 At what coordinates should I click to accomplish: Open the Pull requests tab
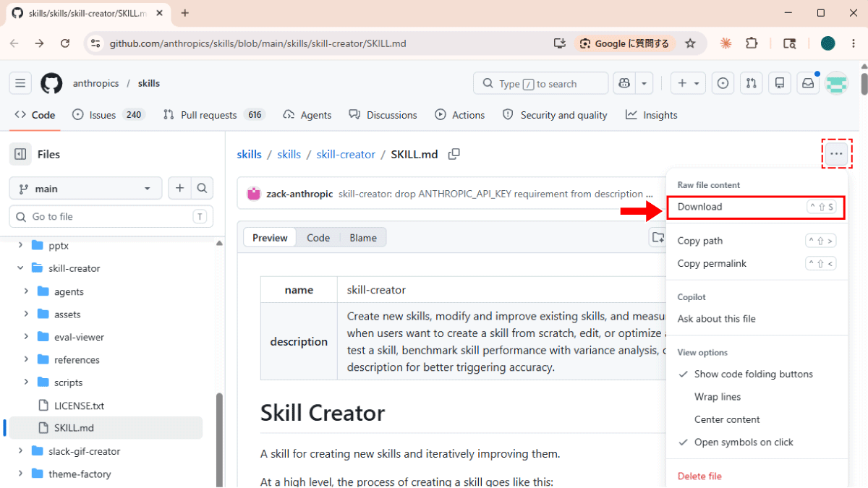214,115
